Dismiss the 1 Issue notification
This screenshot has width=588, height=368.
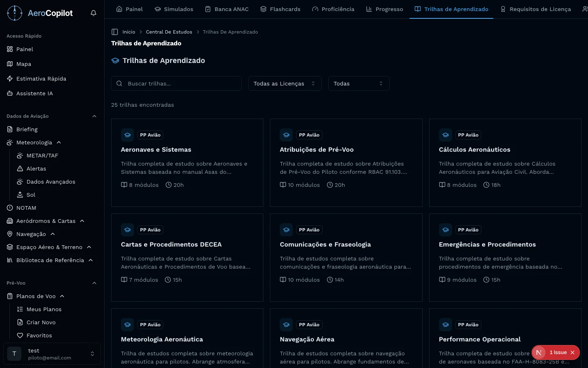(572, 352)
